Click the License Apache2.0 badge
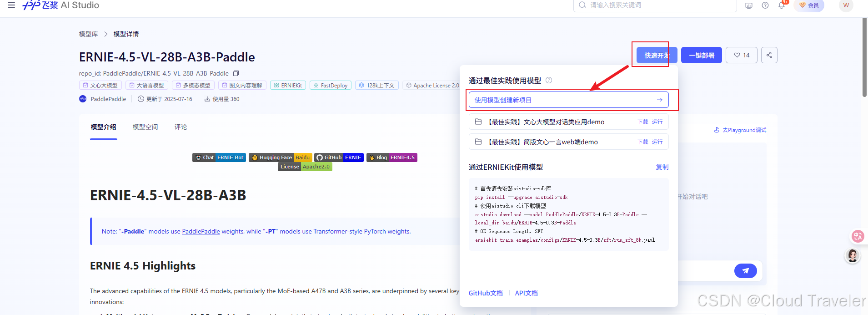Screen dimensions: 868x315 coord(305,167)
